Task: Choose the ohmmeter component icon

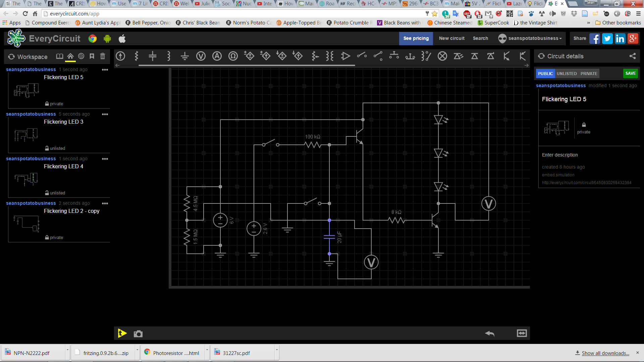Action: coord(233,56)
